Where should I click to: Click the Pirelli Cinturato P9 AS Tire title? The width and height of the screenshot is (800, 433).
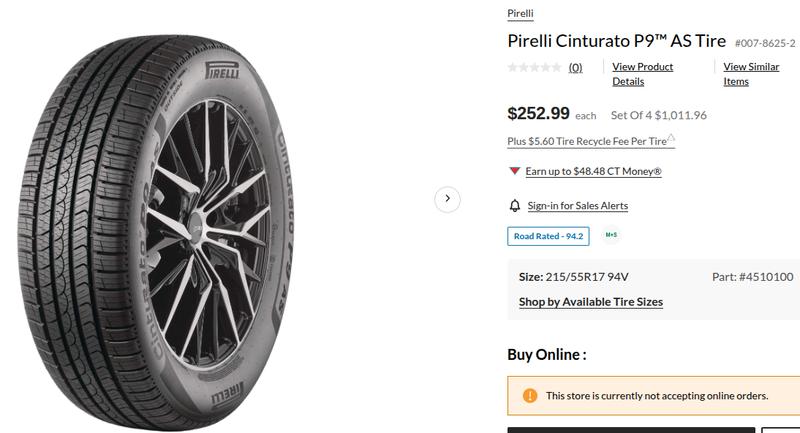click(617, 41)
